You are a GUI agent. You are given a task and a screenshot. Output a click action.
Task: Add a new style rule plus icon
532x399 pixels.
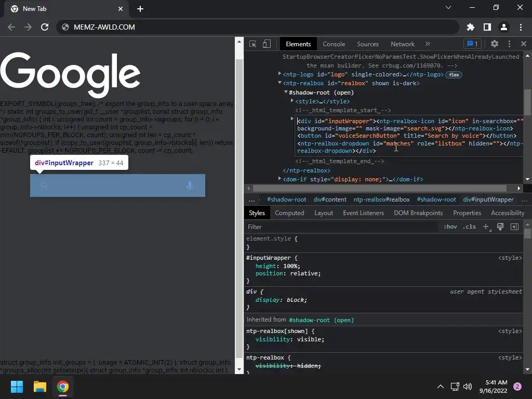(486, 227)
